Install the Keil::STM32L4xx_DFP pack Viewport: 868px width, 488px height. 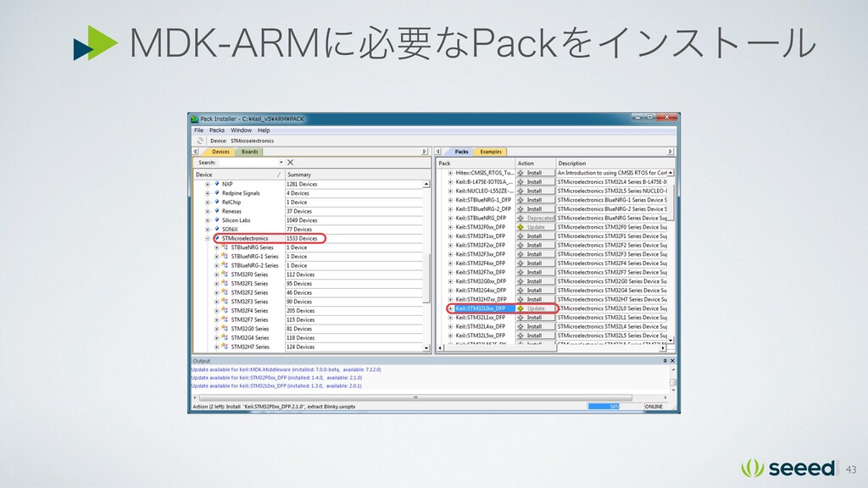[x=536, y=326]
